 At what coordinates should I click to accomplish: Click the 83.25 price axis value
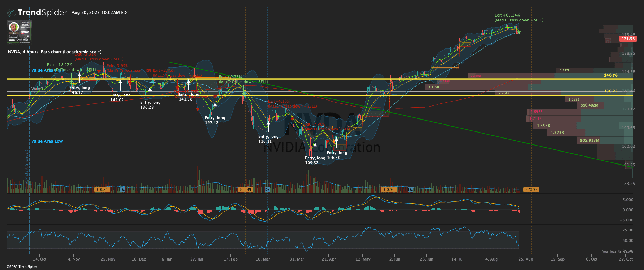(630, 184)
